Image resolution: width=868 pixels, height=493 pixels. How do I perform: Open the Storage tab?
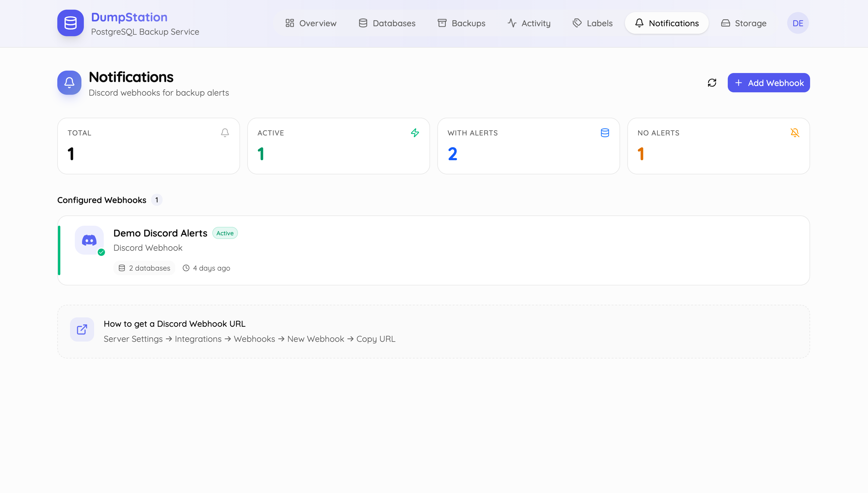[743, 23]
